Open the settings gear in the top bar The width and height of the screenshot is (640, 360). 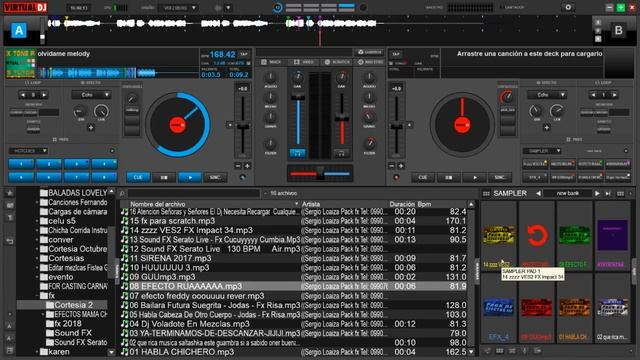[568, 7]
